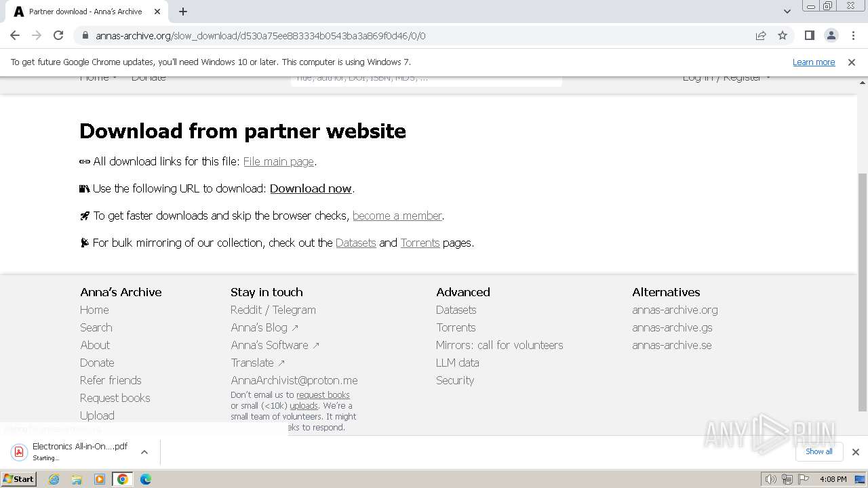Screen dimensions: 868x488
Task: Open Upload footer link
Action: [x=97, y=415]
